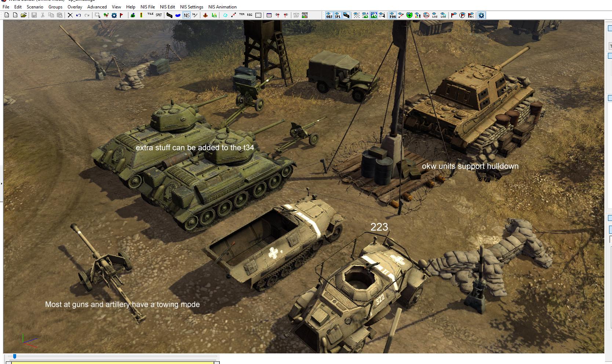Toggle the NIS mode button
612x364 pixels.
pyautogui.click(x=186, y=15)
